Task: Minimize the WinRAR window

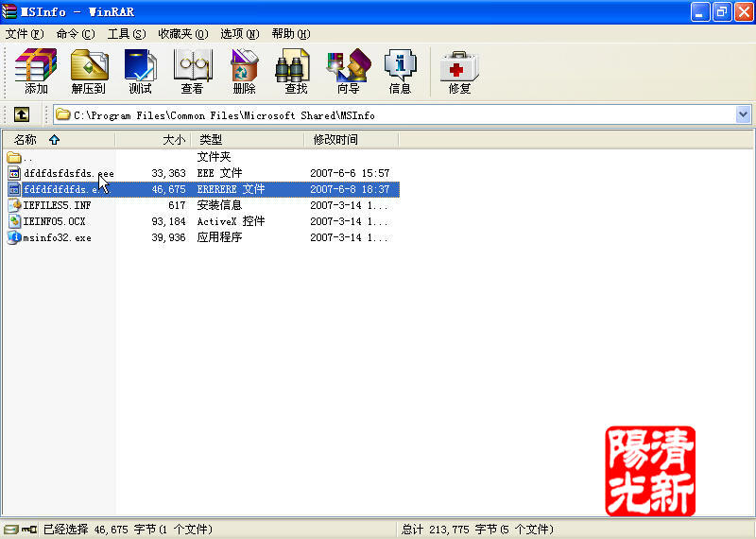Action: (x=700, y=11)
